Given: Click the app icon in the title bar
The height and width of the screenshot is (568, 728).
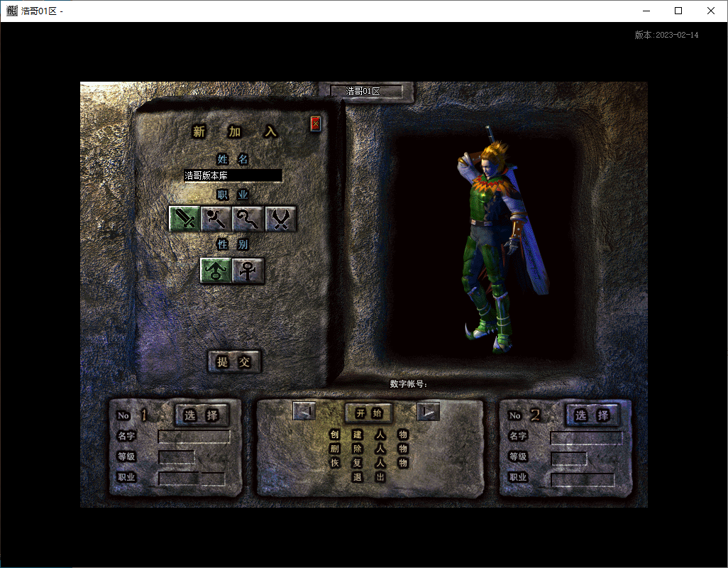Looking at the screenshot, I should pyautogui.click(x=11, y=11).
